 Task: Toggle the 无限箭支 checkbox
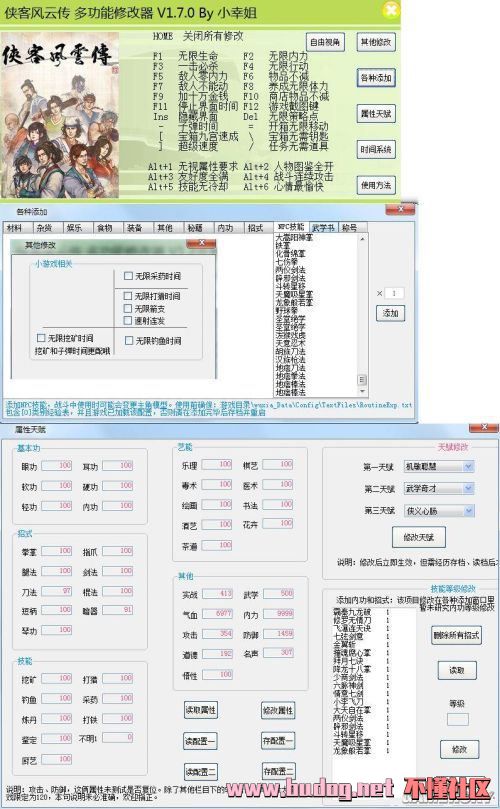coord(128,308)
